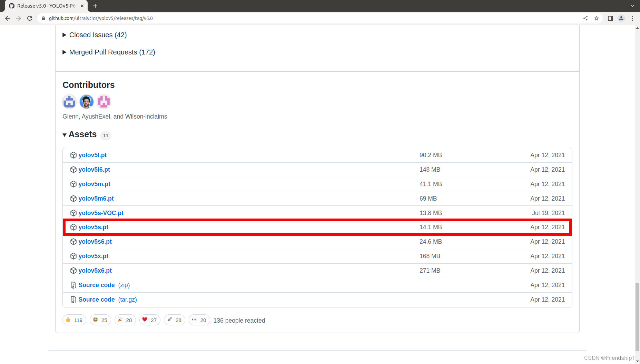640x364 pixels.
Task: Click the package icon beside yolov5l6.pt
Action: 73,170
